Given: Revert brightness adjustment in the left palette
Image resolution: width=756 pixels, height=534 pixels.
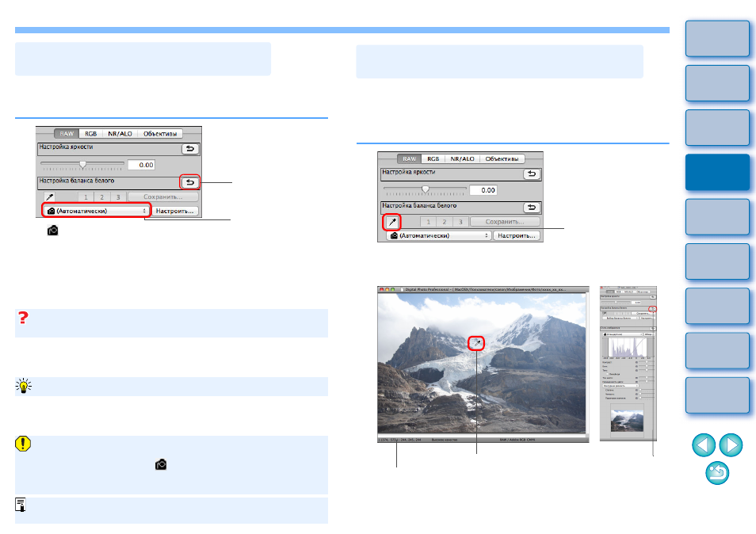Looking at the screenshot, I should pyautogui.click(x=190, y=148).
